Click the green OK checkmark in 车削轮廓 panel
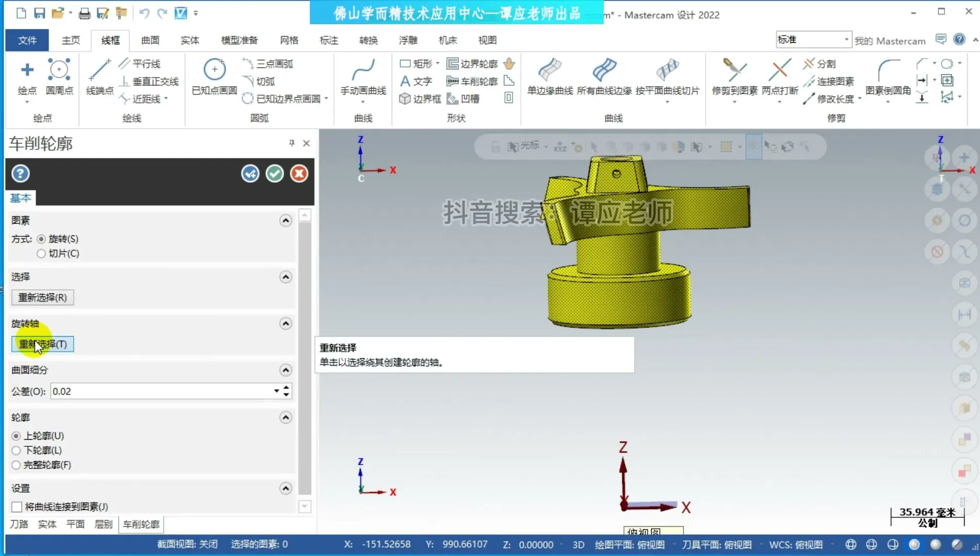The image size is (980, 556). pos(274,173)
